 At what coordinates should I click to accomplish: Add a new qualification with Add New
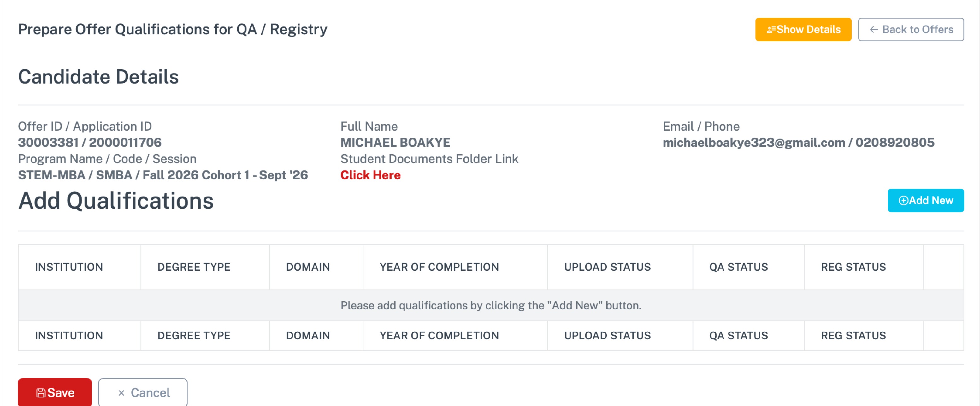pos(926,201)
